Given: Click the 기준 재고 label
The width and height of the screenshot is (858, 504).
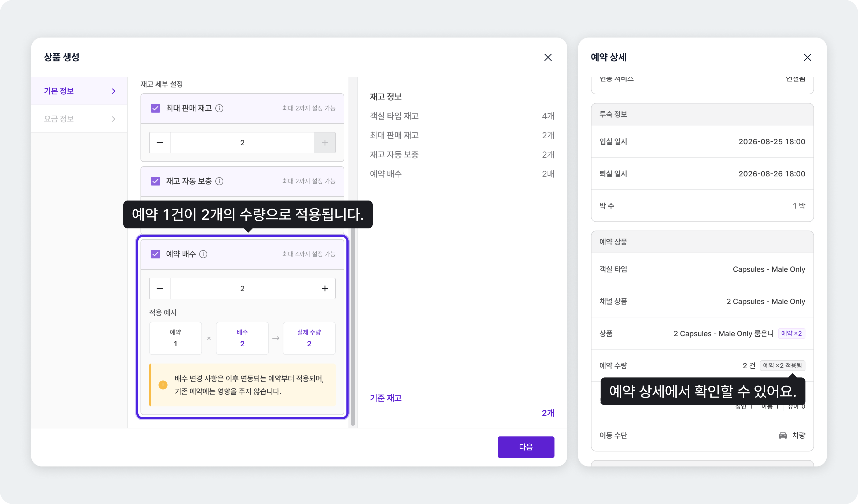Looking at the screenshot, I should point(386,398).
